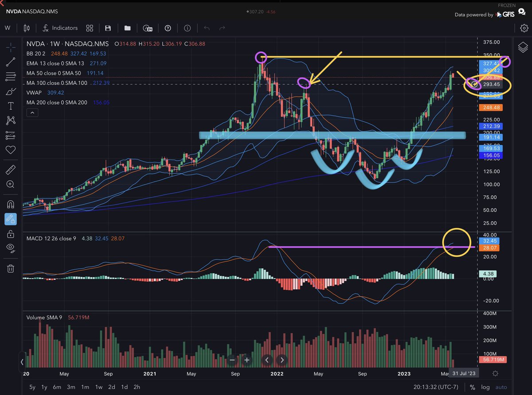Switch to the 1d range
This screenshot has width=532, height=395.
coord(125,387)
